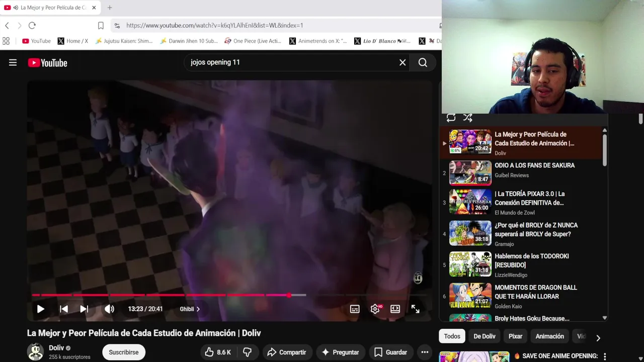The image size is (644, 362).
Task: Switch to theater mode
Action: point(395,309)
